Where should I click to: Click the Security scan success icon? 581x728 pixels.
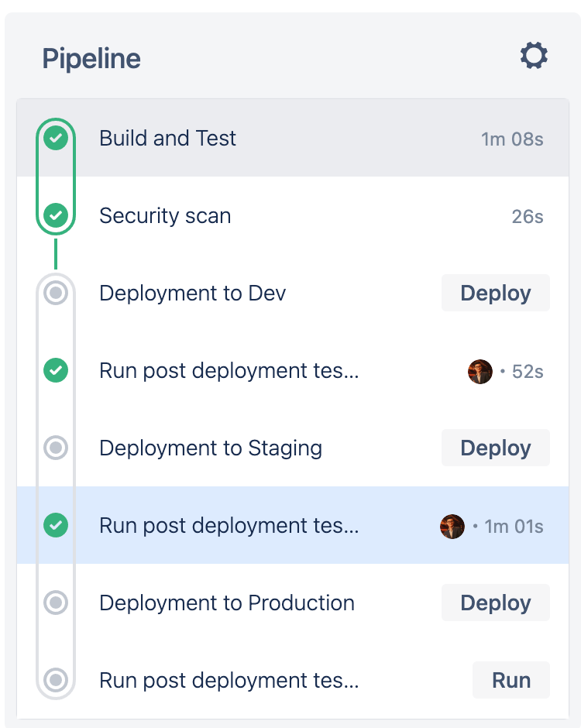[55, 216]
